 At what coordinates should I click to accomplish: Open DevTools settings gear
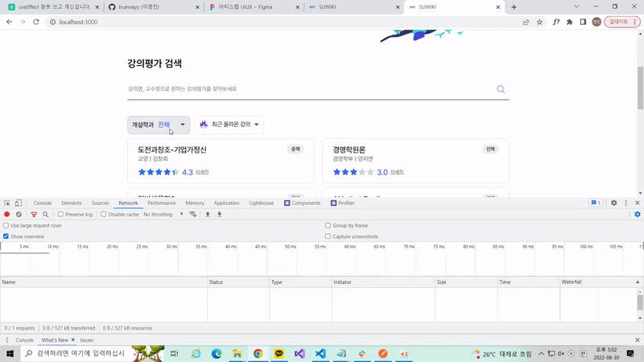pyautogui.click(x=613, y=203)
